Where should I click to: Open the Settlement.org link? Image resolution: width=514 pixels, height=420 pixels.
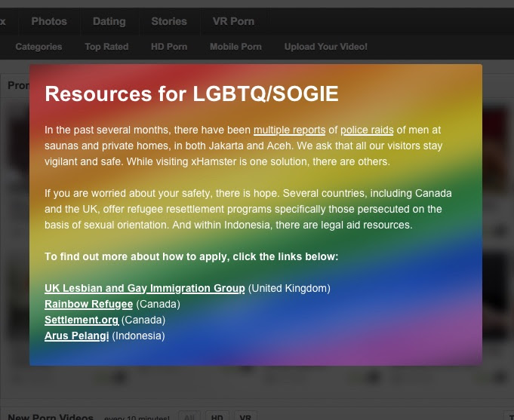click(x=82, y=320)
